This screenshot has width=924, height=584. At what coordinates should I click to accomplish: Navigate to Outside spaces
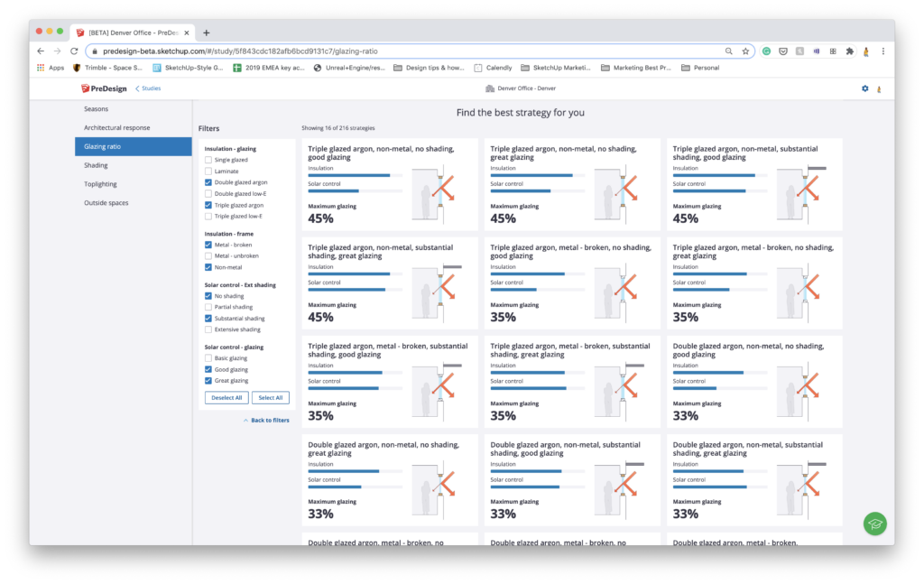134,203
